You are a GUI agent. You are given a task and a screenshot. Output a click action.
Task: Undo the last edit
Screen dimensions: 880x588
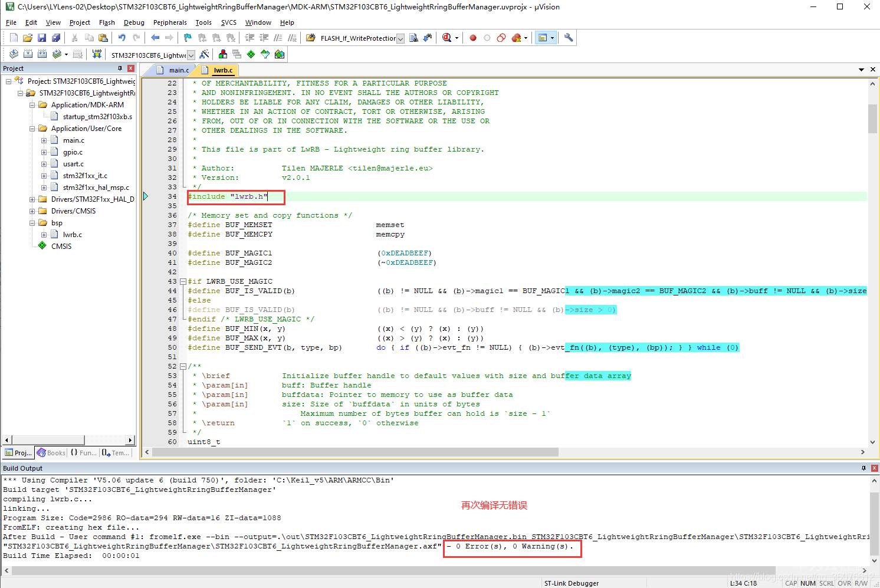(x=122, y=38)
